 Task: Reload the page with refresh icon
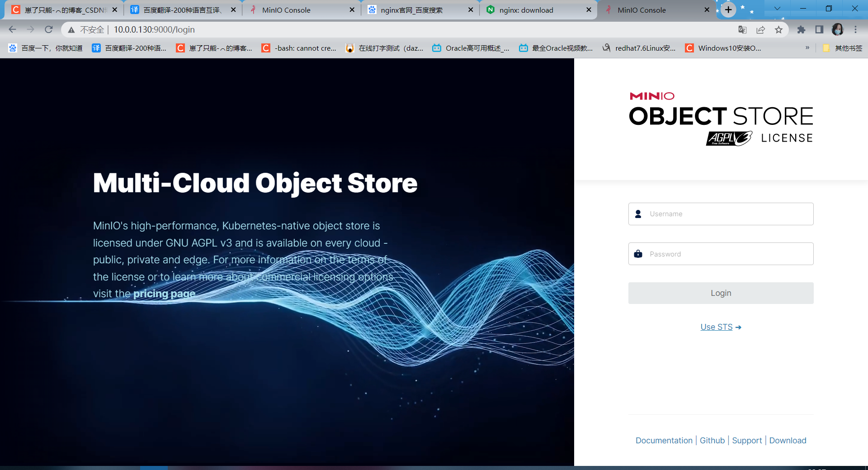coord(49,29)
